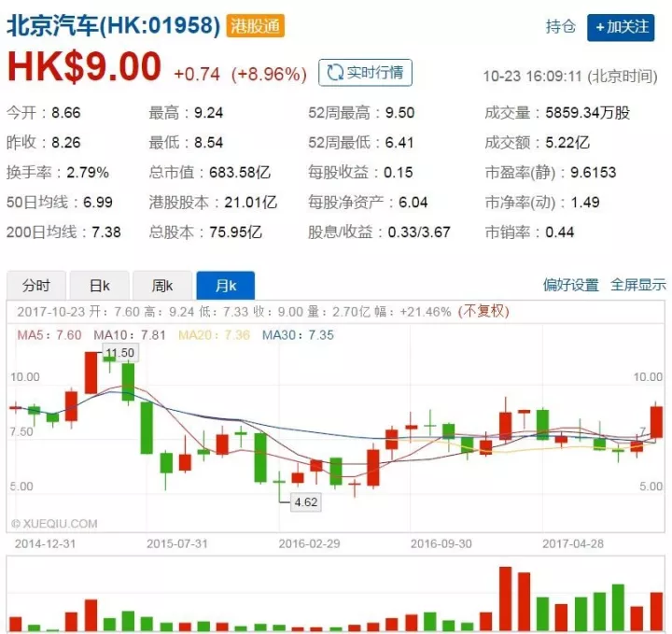Click the 今开 value 8.66
Image resolution: width=672 pixels, height=634 pixels.
66,113
